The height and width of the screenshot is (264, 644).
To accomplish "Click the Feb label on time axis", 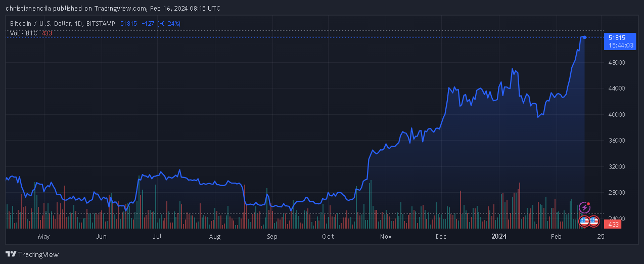I will point(556,236).
